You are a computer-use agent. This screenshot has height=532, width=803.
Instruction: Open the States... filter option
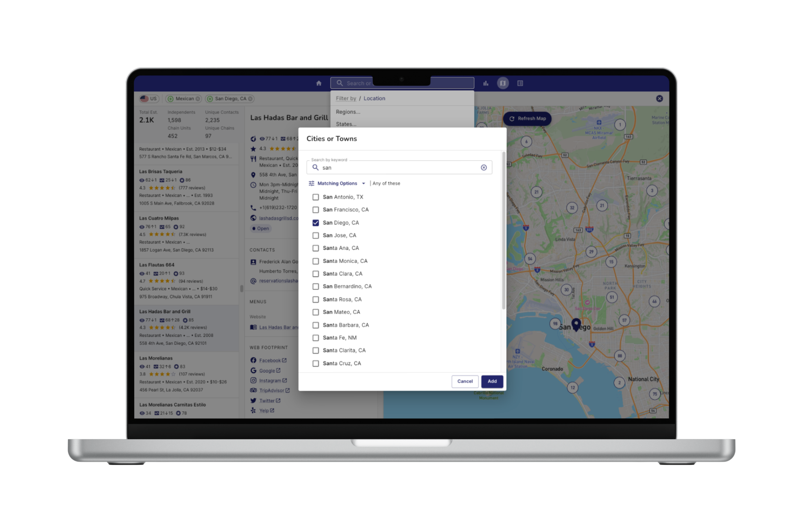tap(346, 124)
